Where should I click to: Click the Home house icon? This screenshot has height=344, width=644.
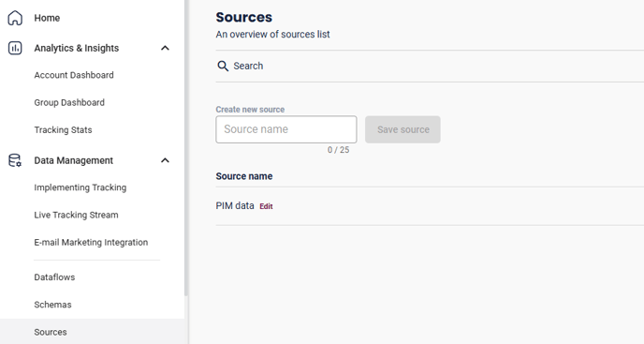point(15,18)
